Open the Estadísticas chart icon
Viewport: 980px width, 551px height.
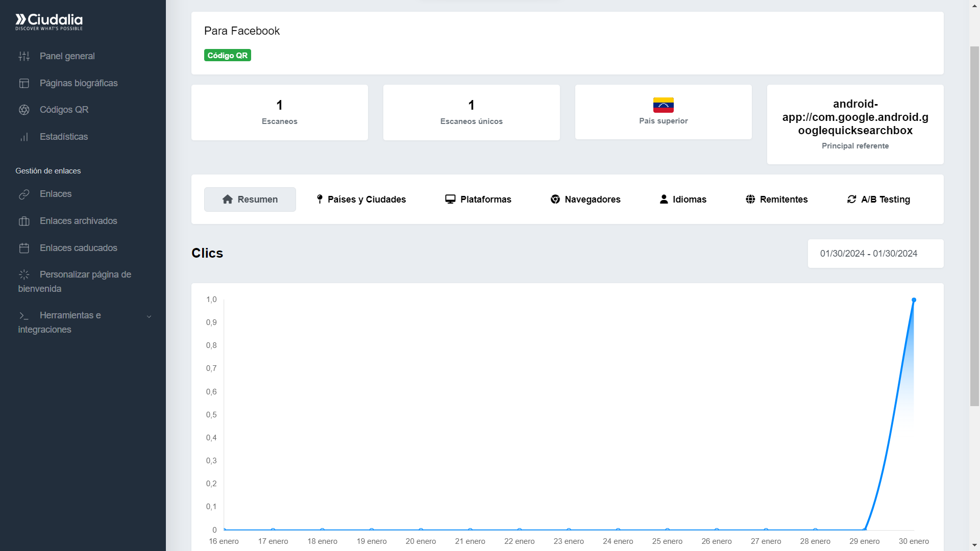point(24,137)
